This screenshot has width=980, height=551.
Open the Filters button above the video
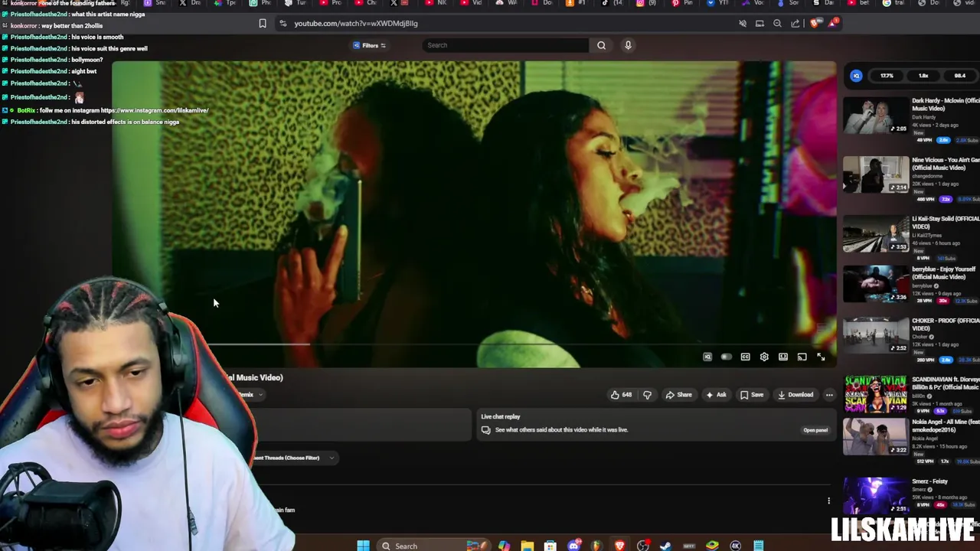click(x=369, y=45)
